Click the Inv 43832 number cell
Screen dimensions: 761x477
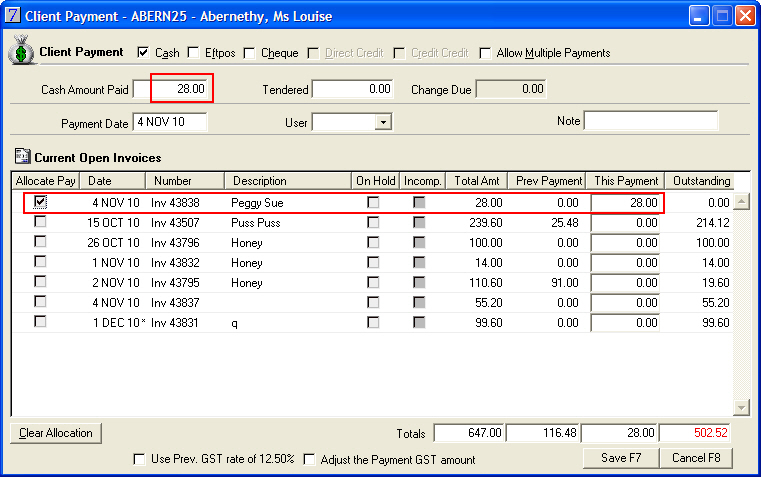[175, 263]
